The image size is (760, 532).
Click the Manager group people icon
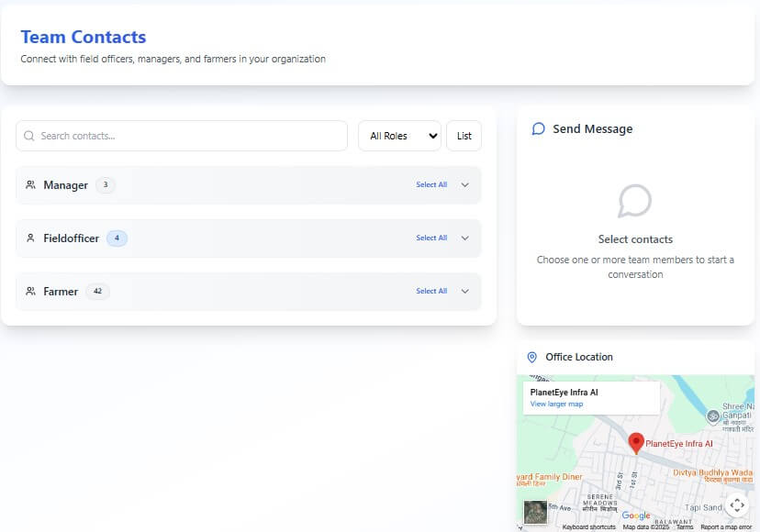(28, 184)
